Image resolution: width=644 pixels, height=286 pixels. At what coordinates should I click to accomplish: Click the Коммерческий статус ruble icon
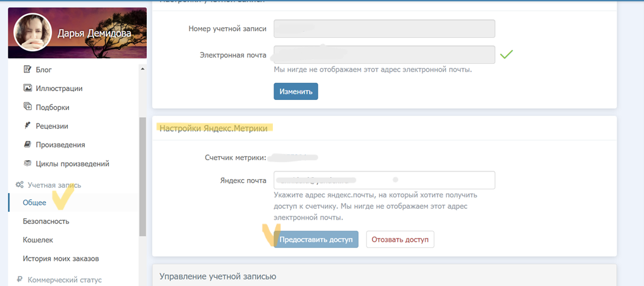pyautogui.click(x=19, y=280)
